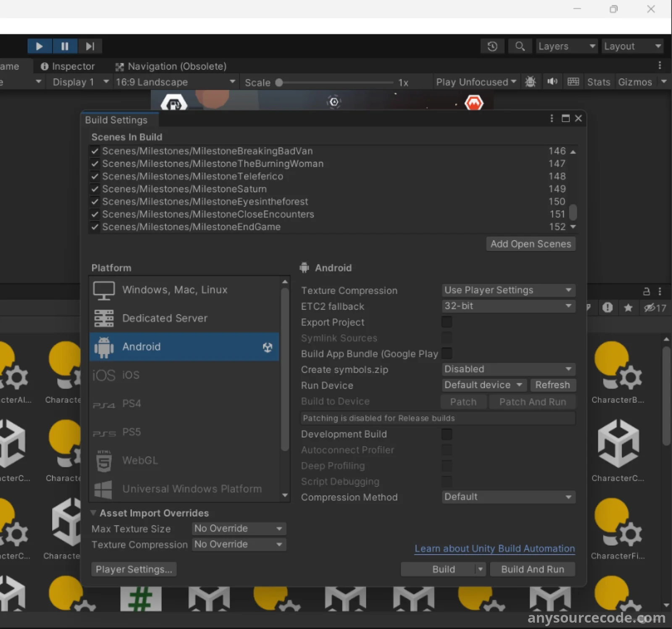
Task: Open the Build Settings kebab menu
Action: click(x=551, y=118)
